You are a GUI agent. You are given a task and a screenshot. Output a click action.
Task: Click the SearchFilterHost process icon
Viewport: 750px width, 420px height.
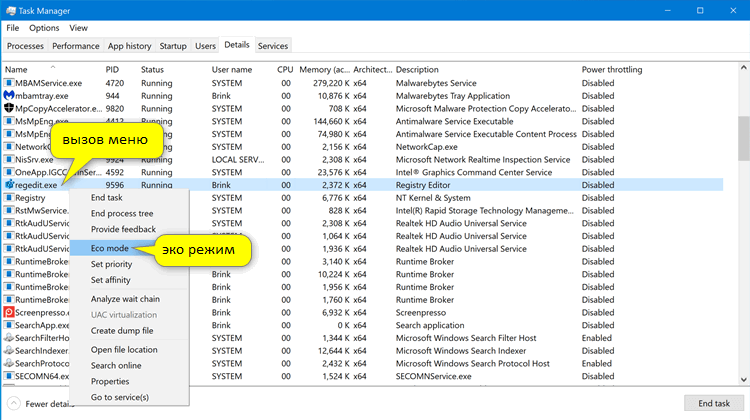(x=9, y=338)
